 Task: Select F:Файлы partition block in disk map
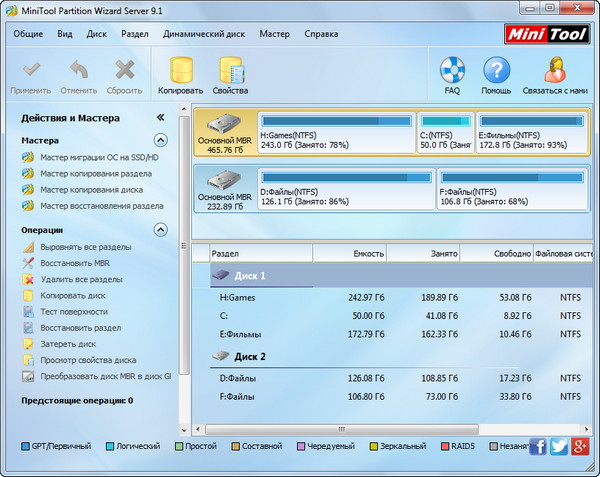point(512,189)
